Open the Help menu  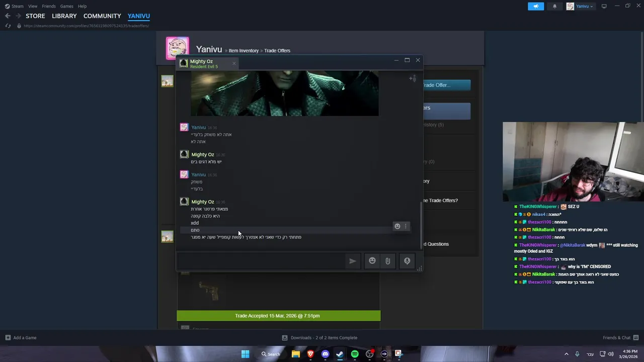pos(83,6)
